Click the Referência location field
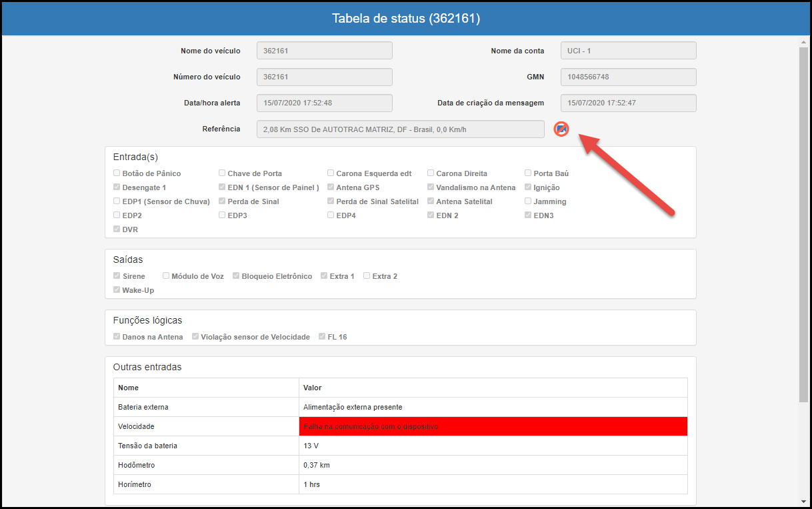Screen dimensions: 812x509 (401, 129)
